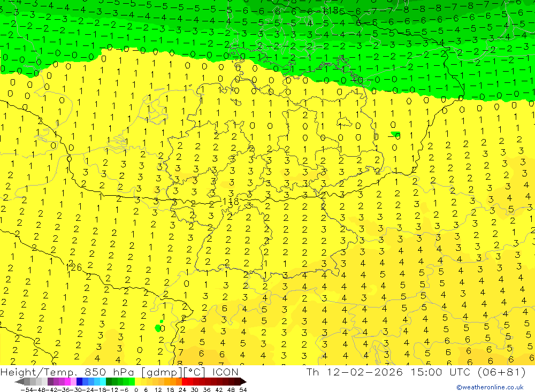
Task: Click the legend value '12'
Action: tap(158, 390)
